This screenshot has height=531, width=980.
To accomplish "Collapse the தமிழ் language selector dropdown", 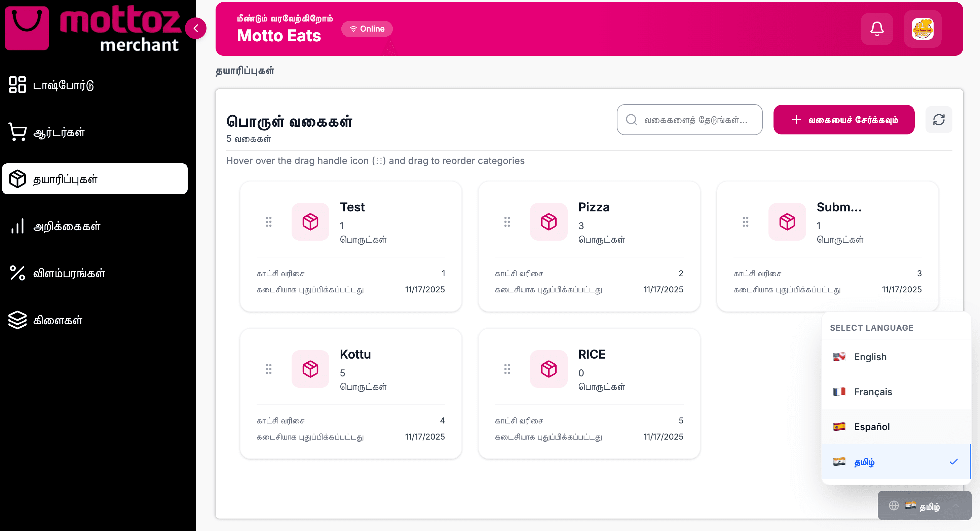I will tap(925, 505).
